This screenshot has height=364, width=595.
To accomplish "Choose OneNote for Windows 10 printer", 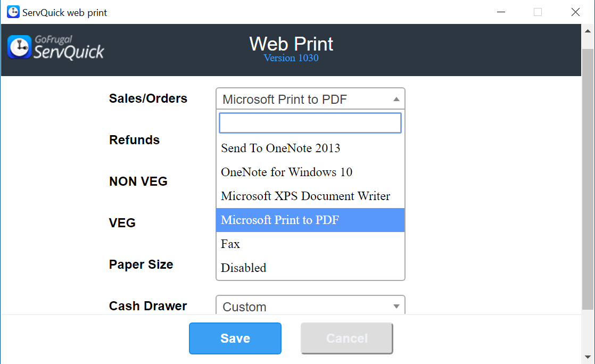I will [286, 172].
